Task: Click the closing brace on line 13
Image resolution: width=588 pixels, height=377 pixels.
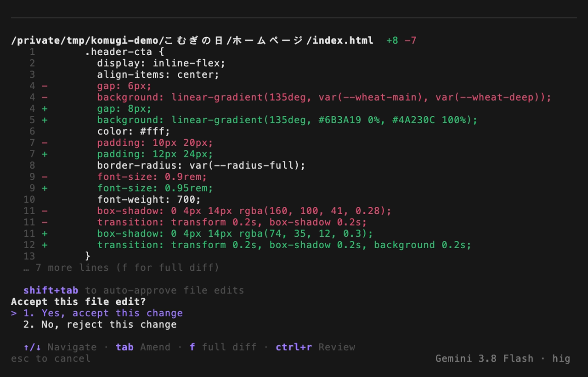Action: (88, 256)
